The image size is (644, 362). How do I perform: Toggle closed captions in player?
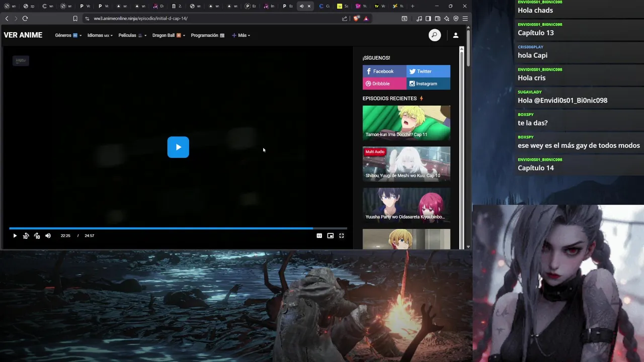[x=319, y=235]
